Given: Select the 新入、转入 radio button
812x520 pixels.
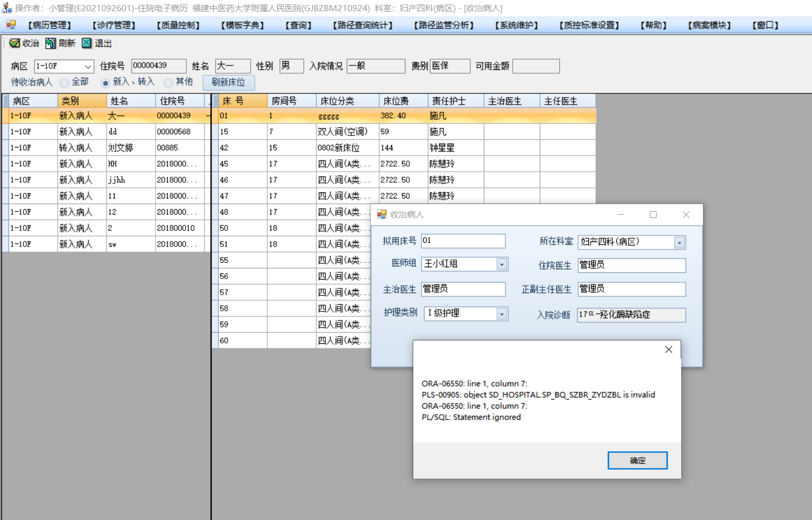Looking at the screenshot, I should 105,83.
